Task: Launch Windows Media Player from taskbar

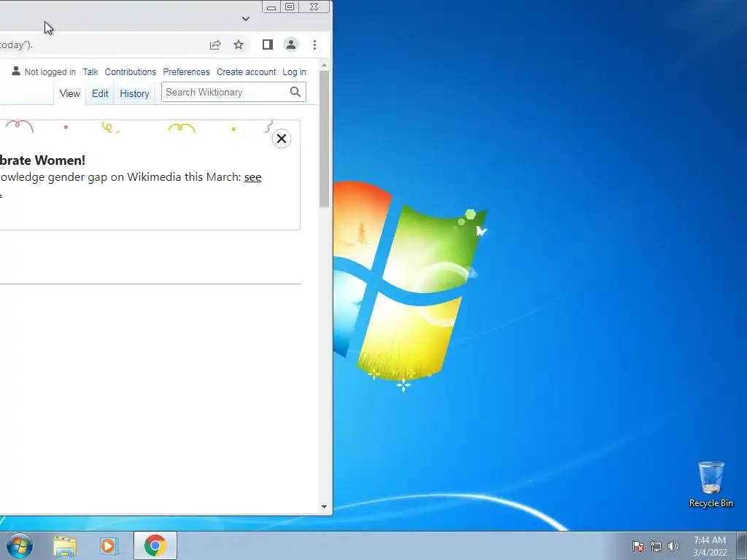Action: coord(109,546)
